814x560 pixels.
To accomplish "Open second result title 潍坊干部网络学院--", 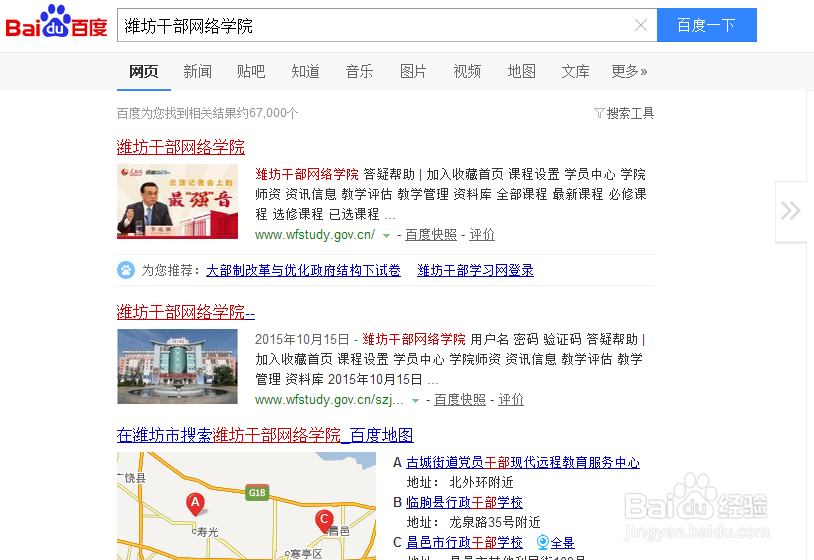I will 186,312.
